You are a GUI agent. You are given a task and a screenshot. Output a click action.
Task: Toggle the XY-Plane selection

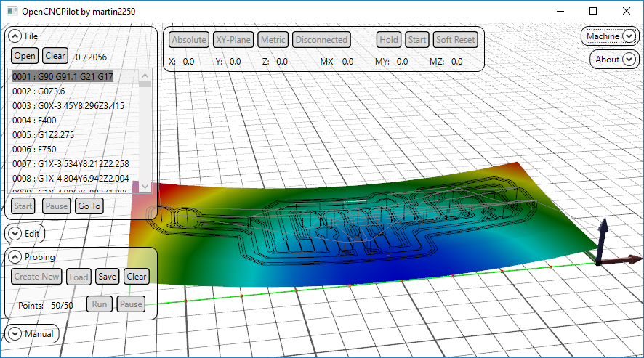(x=233, y=40)
